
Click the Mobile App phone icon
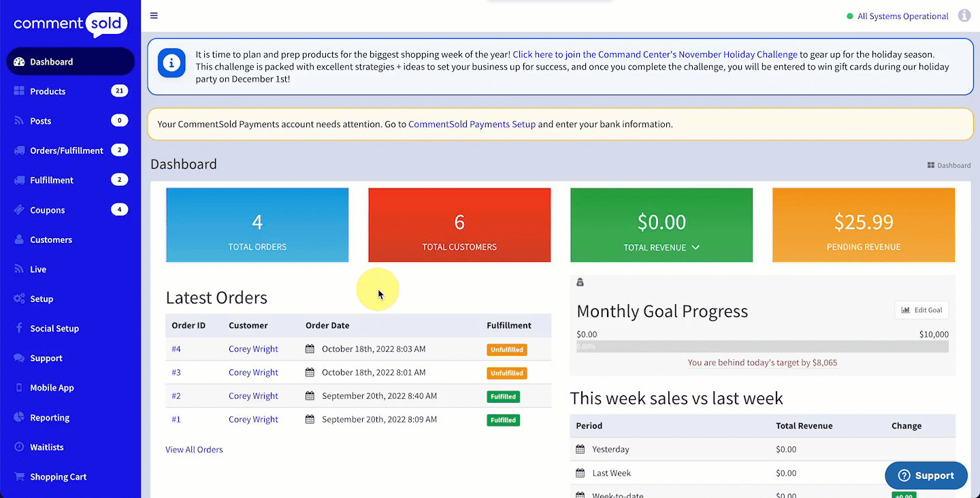(19, 388)
